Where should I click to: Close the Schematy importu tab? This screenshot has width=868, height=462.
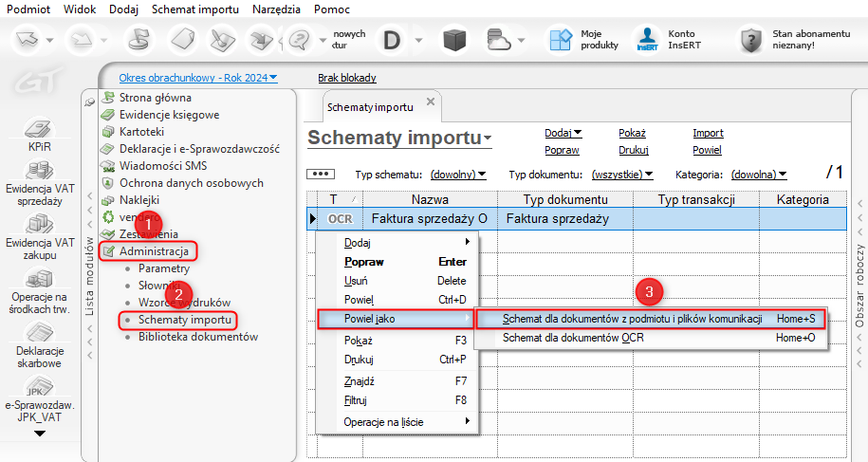[x=431, y=102]
